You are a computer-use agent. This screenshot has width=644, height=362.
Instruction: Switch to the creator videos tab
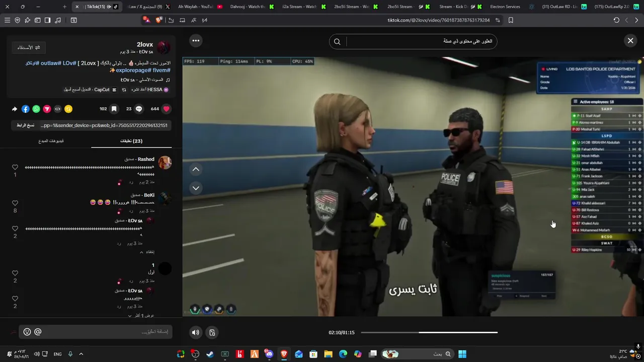point(51,141)
